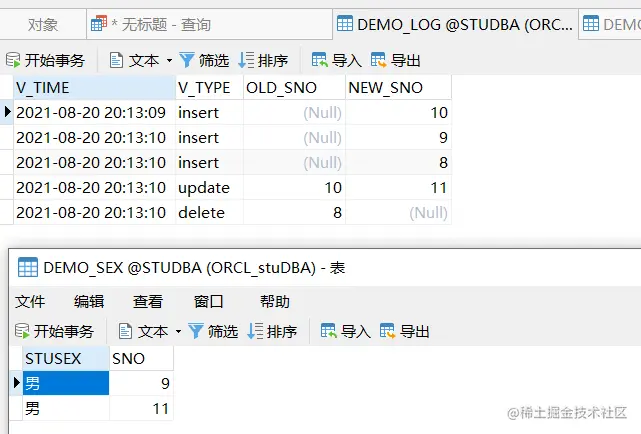The image size is (641, 434).
Task: Click SNO column header in DEMO_SEX
Action: point(141,358)
